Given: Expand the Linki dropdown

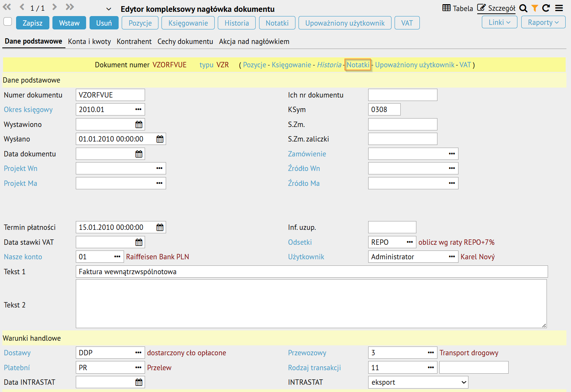Looking at the screenshot, I should pyautogui.click(x=499, y=23).
